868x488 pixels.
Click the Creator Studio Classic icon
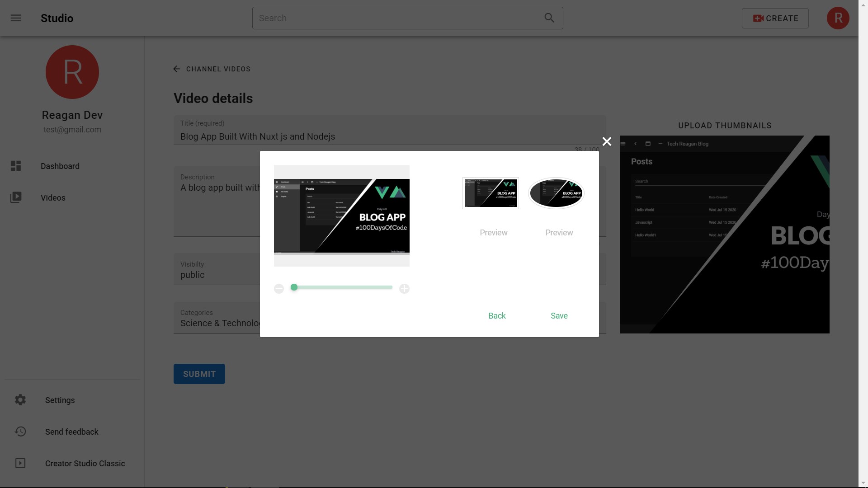(x=20, y=463)
